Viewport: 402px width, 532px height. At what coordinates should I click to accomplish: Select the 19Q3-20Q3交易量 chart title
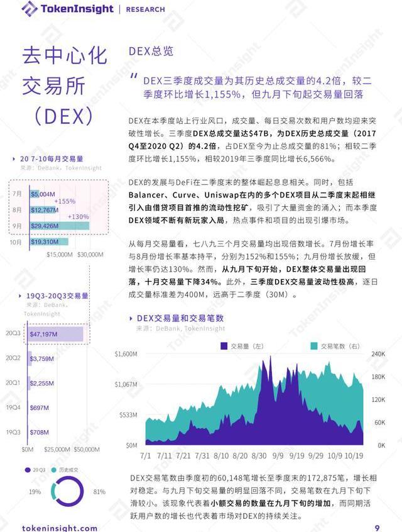click(57, 296)
